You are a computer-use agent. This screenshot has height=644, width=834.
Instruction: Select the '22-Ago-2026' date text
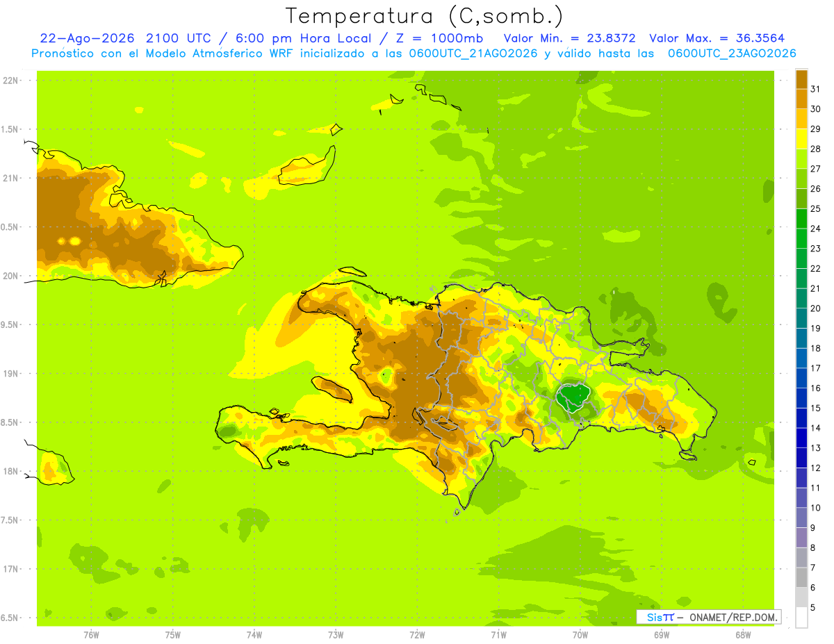pos(87,38)
